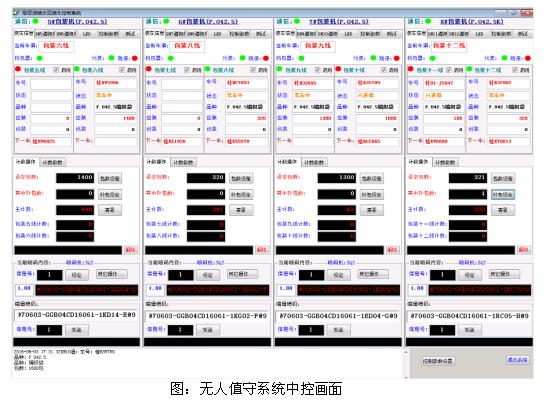Click the 控制参数设置 button at bottom right

(437, 361)
